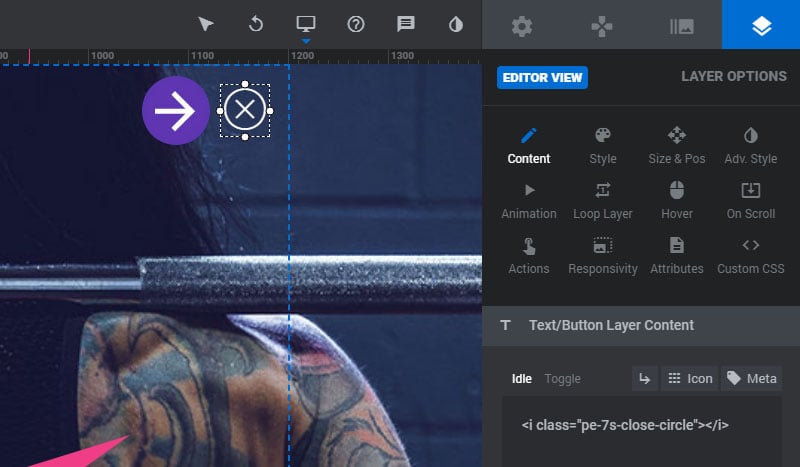Click the right resize handle of X layer
The image size is (800, 467).
pyautogui.click(x=270, y=111)
